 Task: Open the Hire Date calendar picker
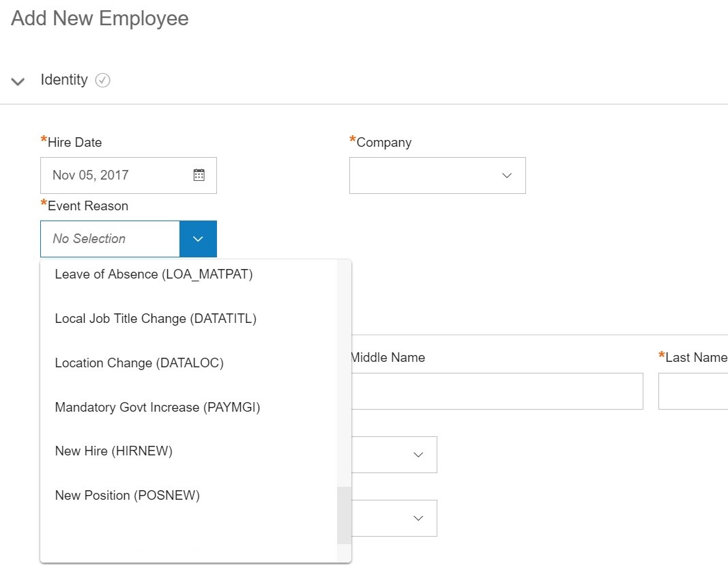click(199, 175)
